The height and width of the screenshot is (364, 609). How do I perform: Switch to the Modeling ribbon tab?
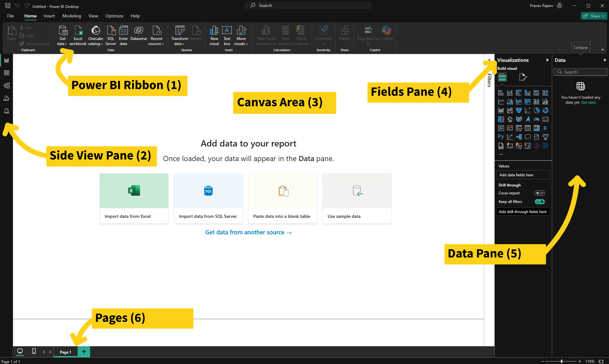point(71,16)
